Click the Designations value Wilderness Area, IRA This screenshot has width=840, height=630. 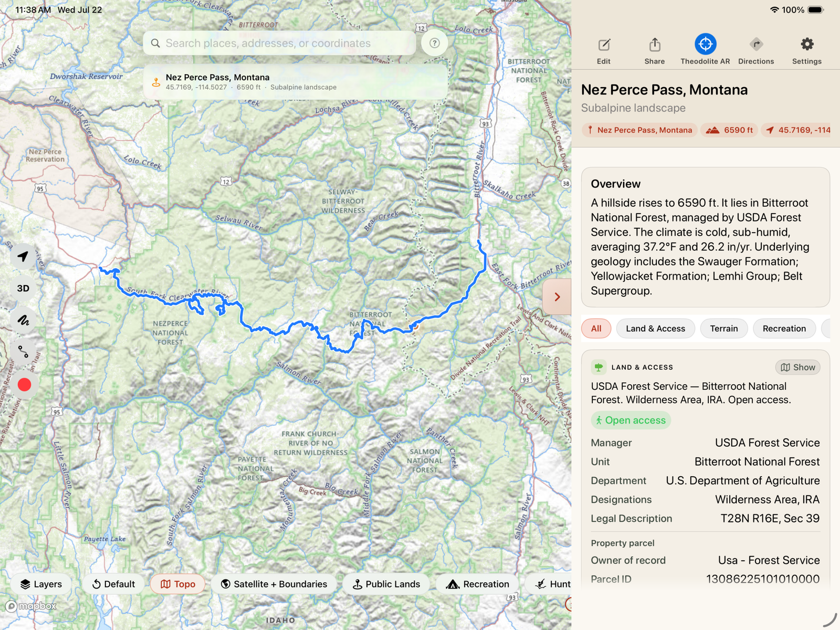pos(767,499)
